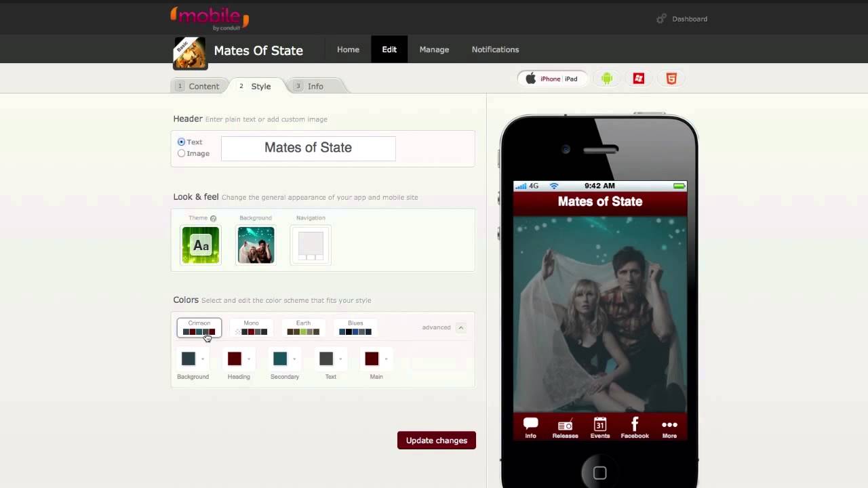Image resolution: width=868 pixels, height=488 pixels.
Task: Tap Events calendar icon in preview
Action: pyautogui.click(x=600, y=428)
